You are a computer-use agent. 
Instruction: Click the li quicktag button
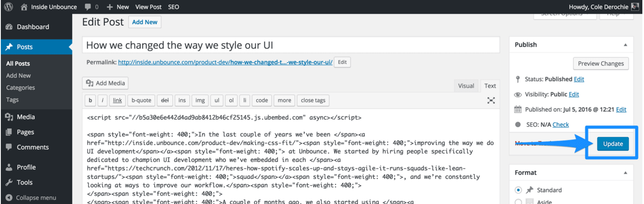[x=245, y=100]
